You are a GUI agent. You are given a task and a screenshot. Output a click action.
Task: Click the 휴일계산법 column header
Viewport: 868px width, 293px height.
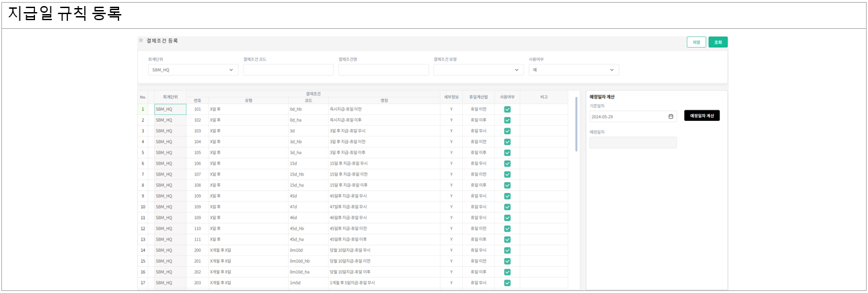pos(478,97)
